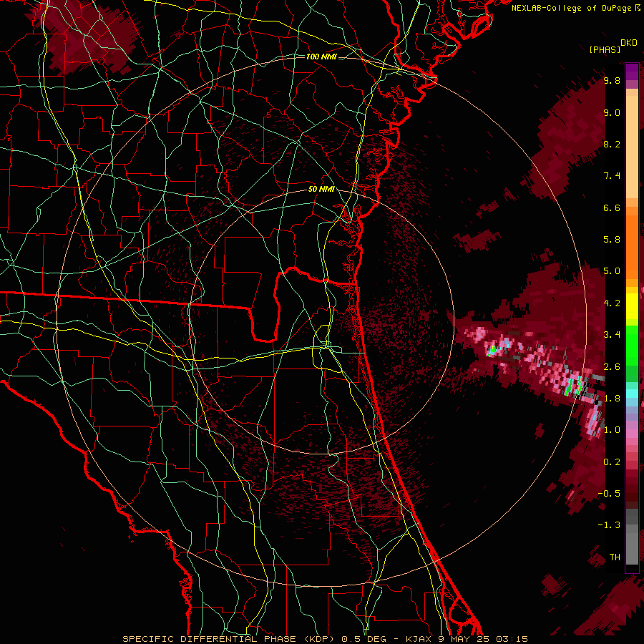This screenshot has width=644, height=644.
Task: Click the 7.4 value on KDP scale
Action: pyautogui.click(x=612, y=176)
